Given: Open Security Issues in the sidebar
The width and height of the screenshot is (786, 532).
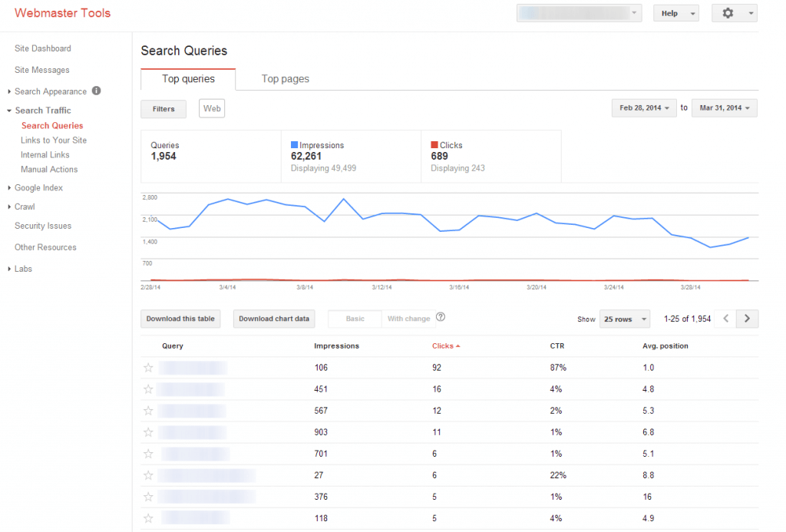Looking at the screenshot, I should click(x=43, y=226).
